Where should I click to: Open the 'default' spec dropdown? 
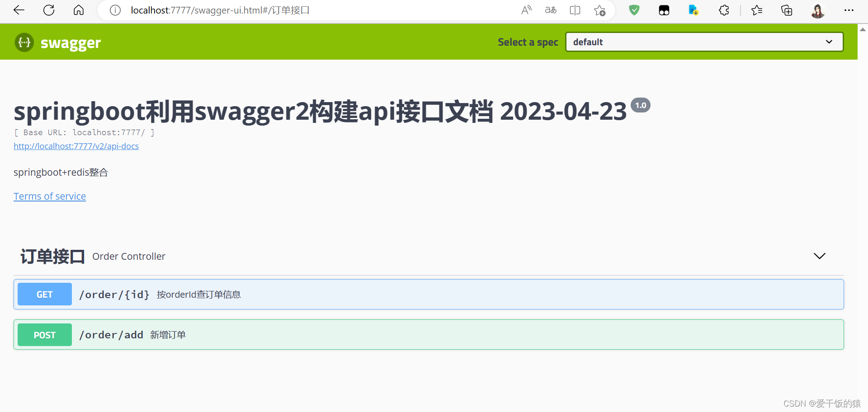tap(704, 42)
